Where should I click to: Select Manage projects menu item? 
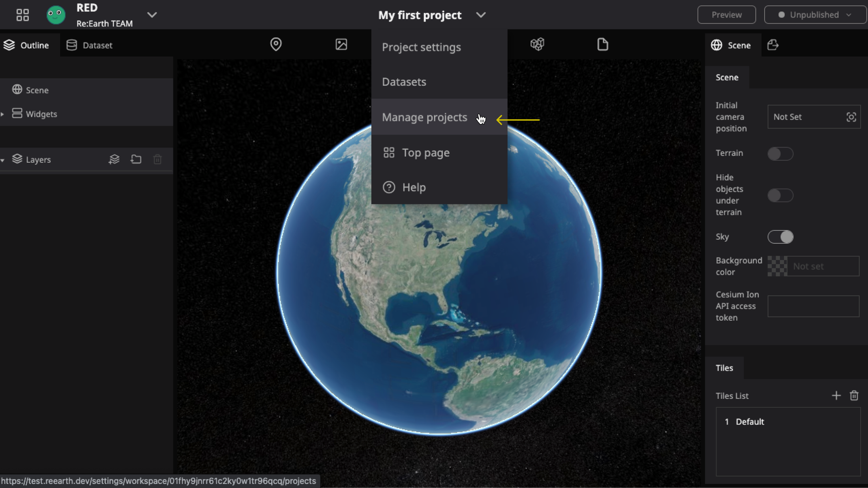click(x=425, y=117)
